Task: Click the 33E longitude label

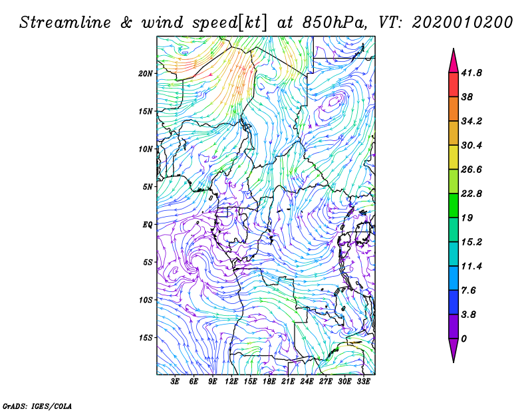Action: click(x=364, y=382)
